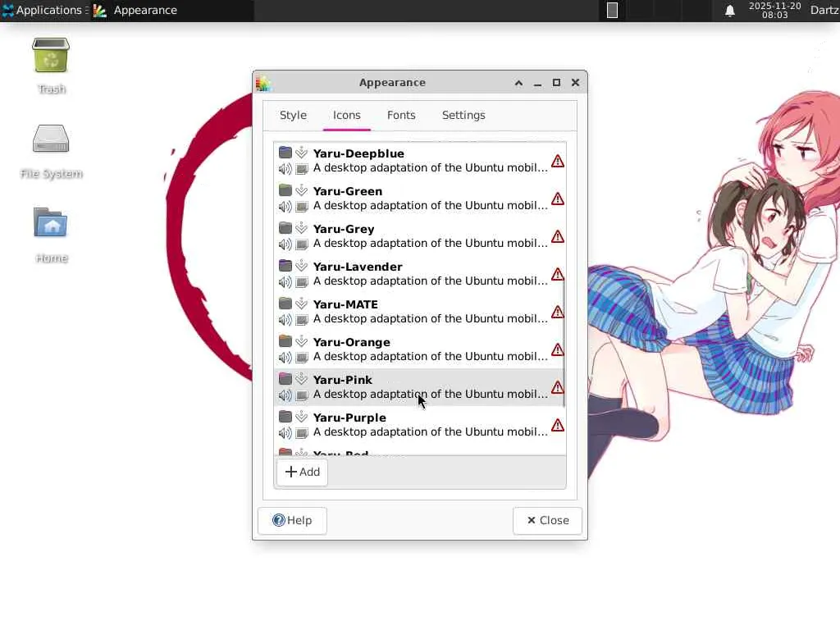Viewport: 840px width, 630px height.
Task: Click the Yaru-Lavender folder preview icon
Action: point(285,266)
